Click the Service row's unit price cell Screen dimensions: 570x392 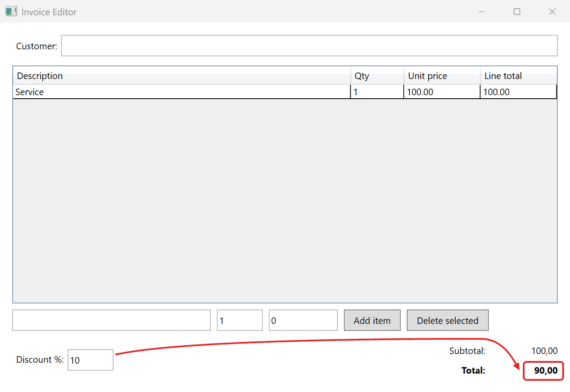pyautogui.click(x=442, y=92)
